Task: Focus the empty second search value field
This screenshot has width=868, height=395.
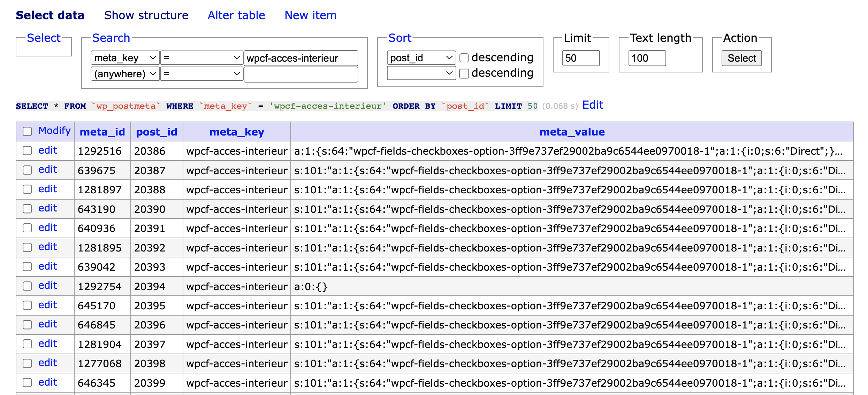Action: pos(301,75)
